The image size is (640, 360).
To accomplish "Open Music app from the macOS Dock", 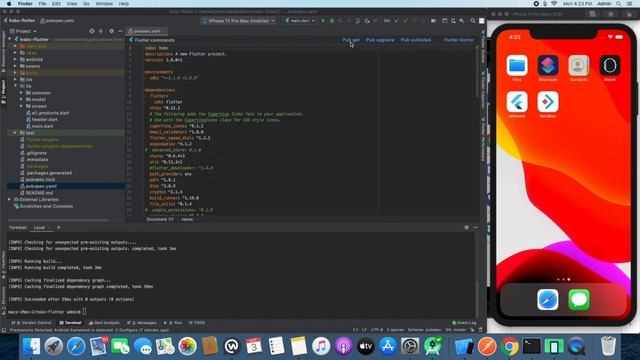I will [321, 347].
